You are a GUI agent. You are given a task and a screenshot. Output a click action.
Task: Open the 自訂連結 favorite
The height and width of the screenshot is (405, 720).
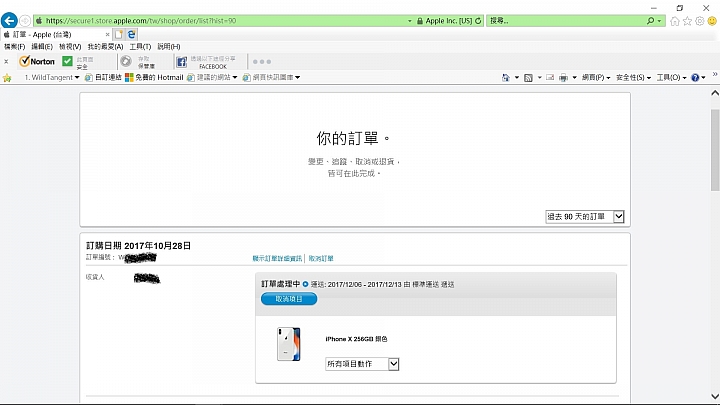coord(103,78)
